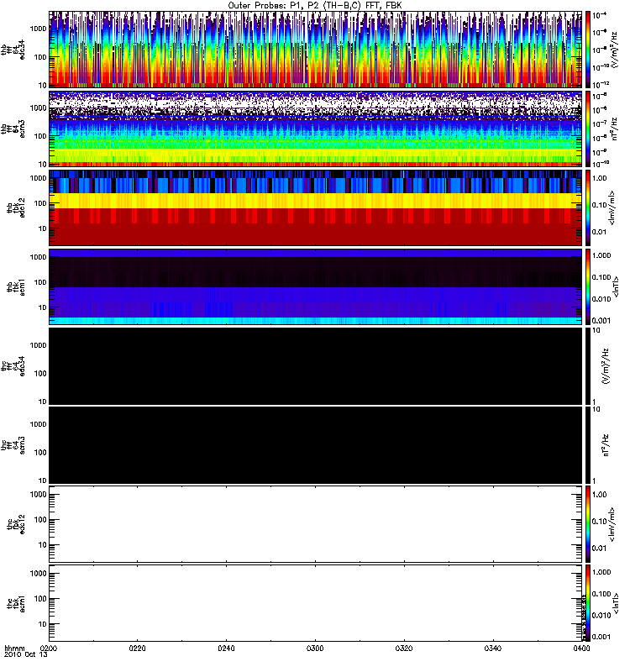The width and height of the screenshot is (630, 672).
Task: Select the empty thc fbk edc12 panel
Action: [x=316, y=523]
